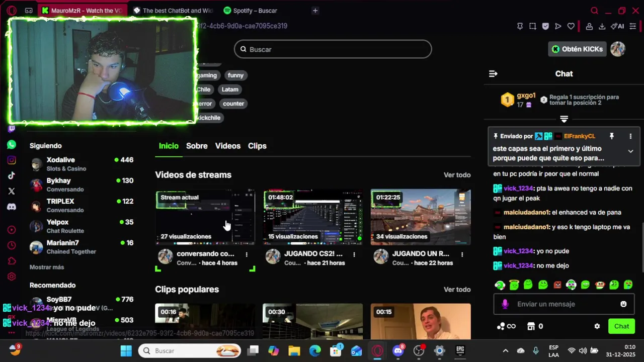Click Ver todo for Videos de streams
Viewport: 644px width, 362px height.
(x=457, y=175)
